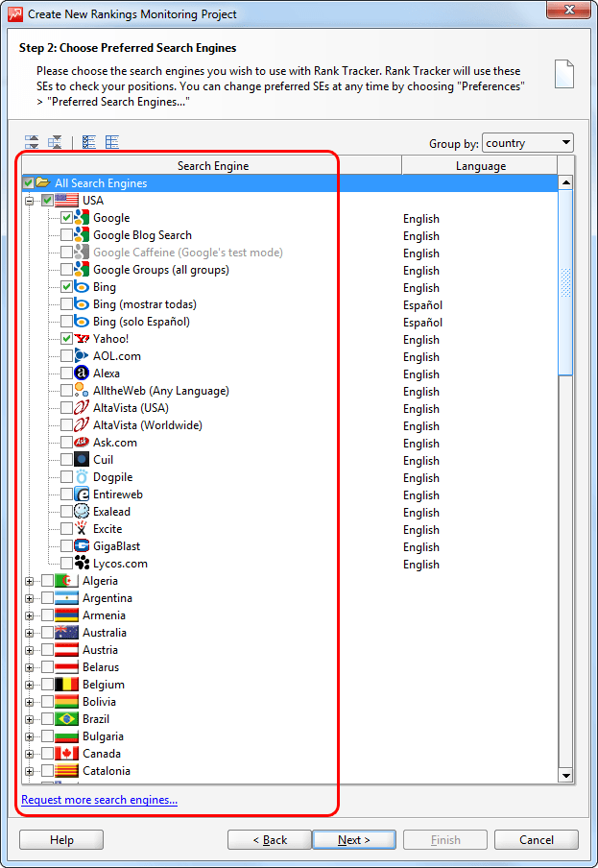This screenshot has height=868, width=598.
Task: Click the GigaBlast logo icon
Action: tap(82, 545)
